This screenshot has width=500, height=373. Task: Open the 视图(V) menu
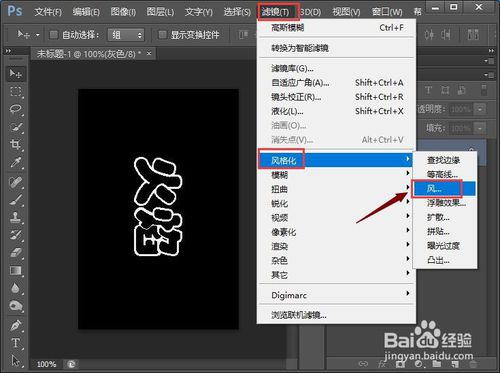point(346,12)
